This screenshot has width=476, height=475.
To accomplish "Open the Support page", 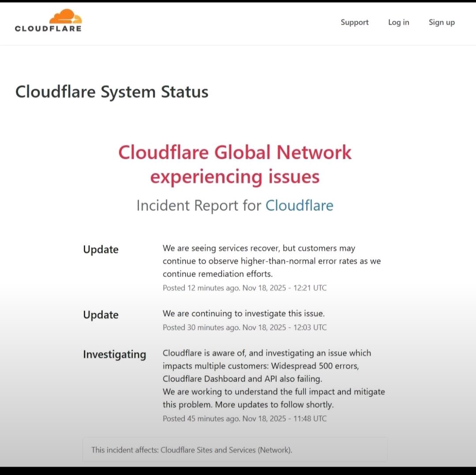I will (x=354, y=22).
